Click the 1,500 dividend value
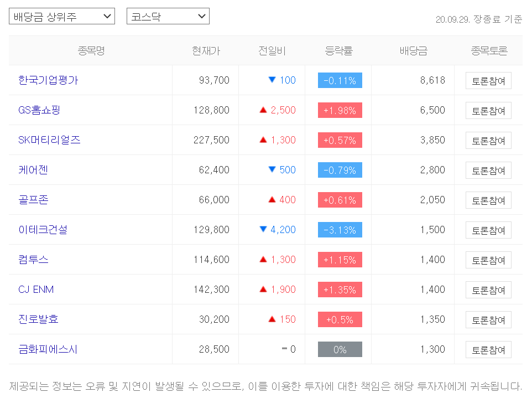Viewport: 532px width, 403px height. tap(432, 230)
